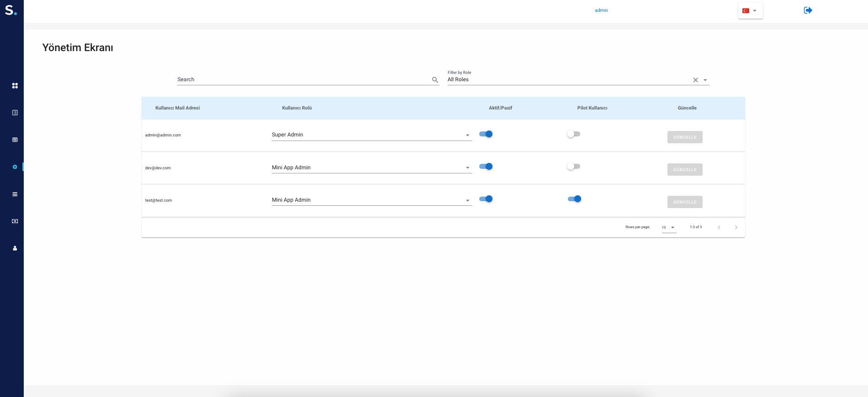Turn off Pilot Kullanıcı toggle for test@test.com
This screenshot has height=397, width=868.
[x=574, y=199]
